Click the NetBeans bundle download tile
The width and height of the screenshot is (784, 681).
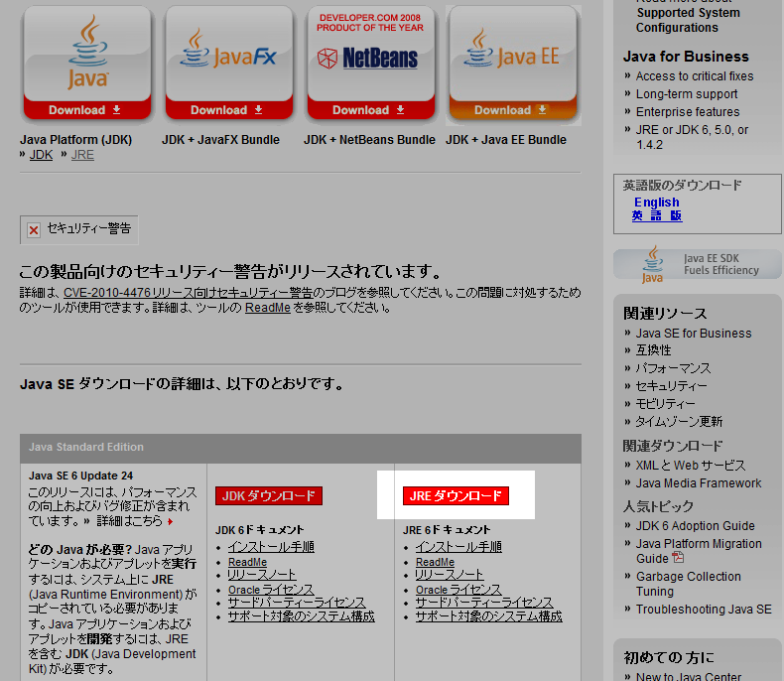(371, 63)
